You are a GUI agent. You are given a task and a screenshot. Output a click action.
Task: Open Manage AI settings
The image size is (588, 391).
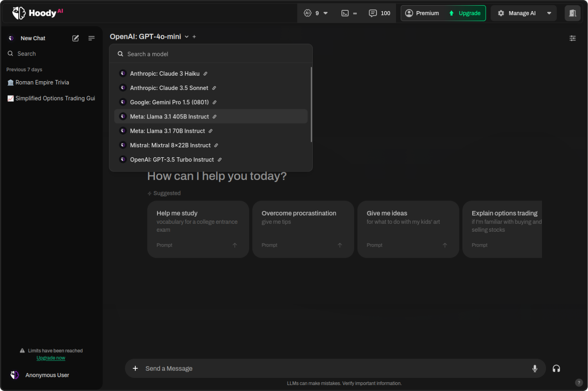517,13
